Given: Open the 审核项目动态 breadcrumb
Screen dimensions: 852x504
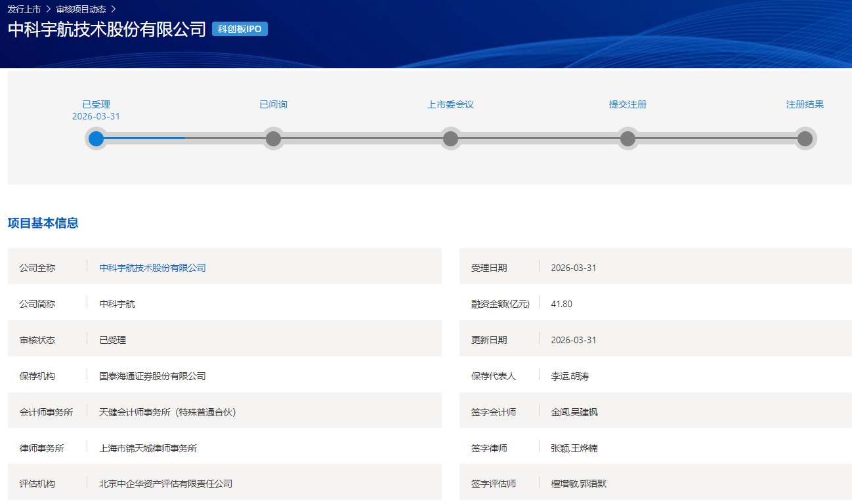Looking at the screenshot, I should tap(81, 9).
